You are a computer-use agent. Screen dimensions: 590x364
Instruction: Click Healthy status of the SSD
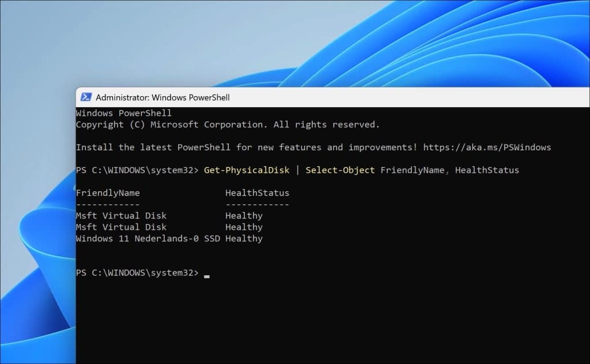pos(244,238)
